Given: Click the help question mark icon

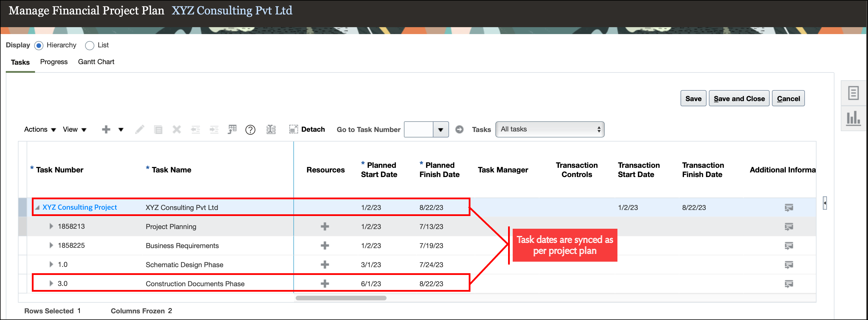Looking at the screenshot, I should [x=250, y=130].
